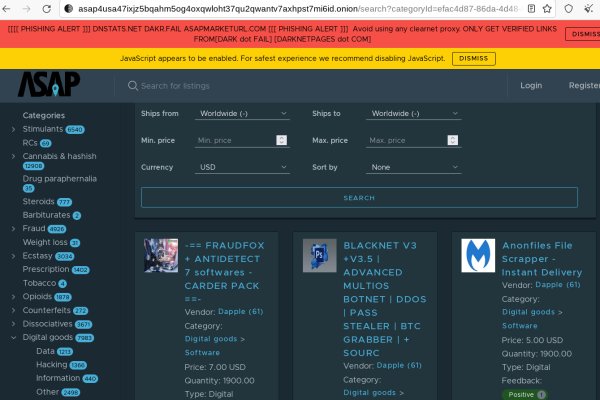Select the Hacking subcategory
This screenshot has width=600, height=400.
52,365
